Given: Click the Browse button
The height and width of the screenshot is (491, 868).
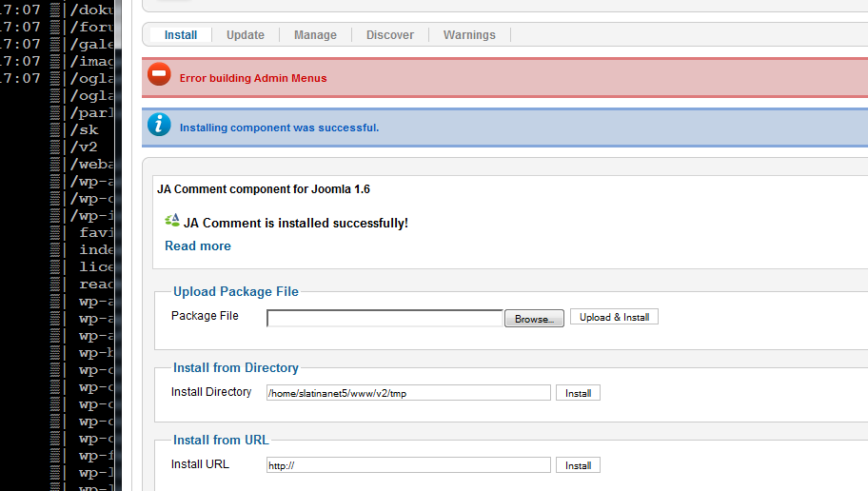Looking at the screenshot, I should pyautogui.click(x=534, y=319).
